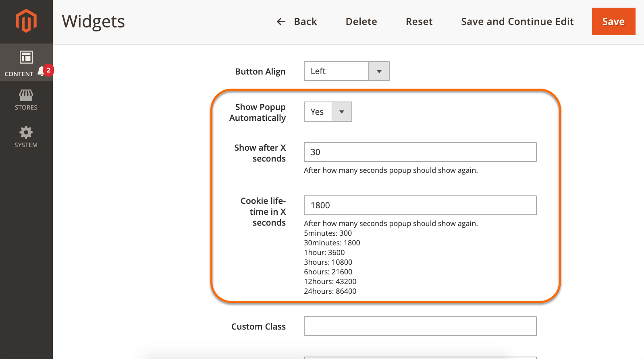
Task: Open the notifications bell with badge 2
Action: tap(42, 71)
